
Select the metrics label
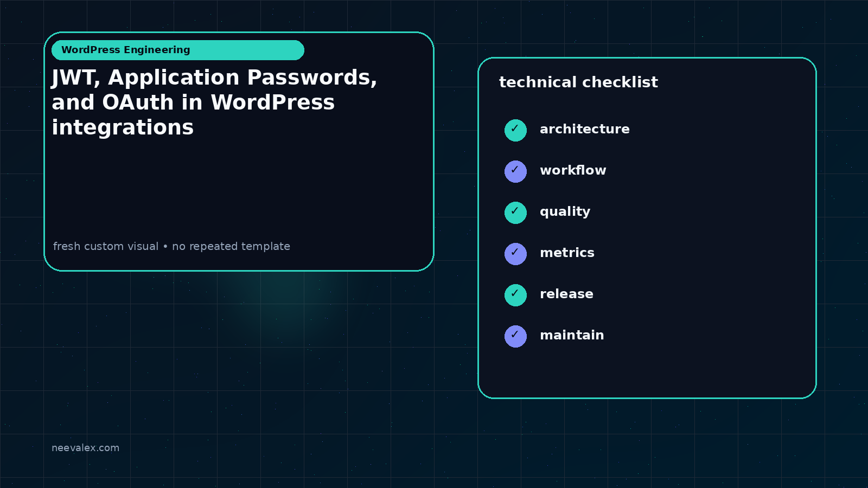point(567,253)
